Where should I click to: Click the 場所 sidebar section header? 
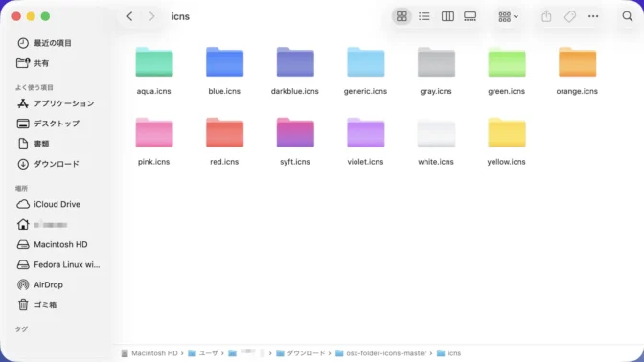tap(21, 189)
